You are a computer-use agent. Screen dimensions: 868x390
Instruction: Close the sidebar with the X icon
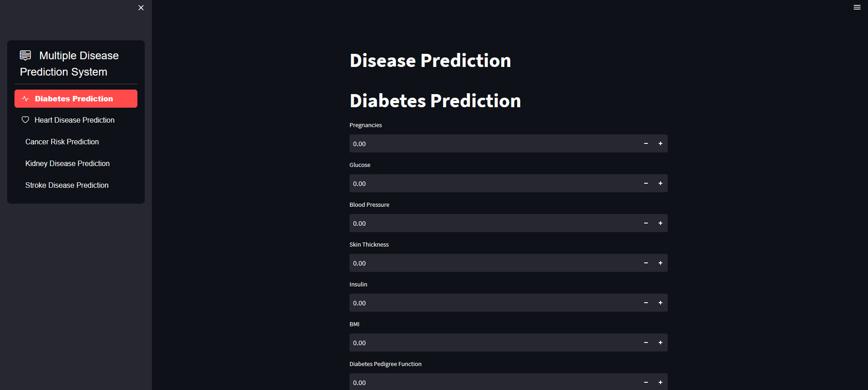(141, 8)
